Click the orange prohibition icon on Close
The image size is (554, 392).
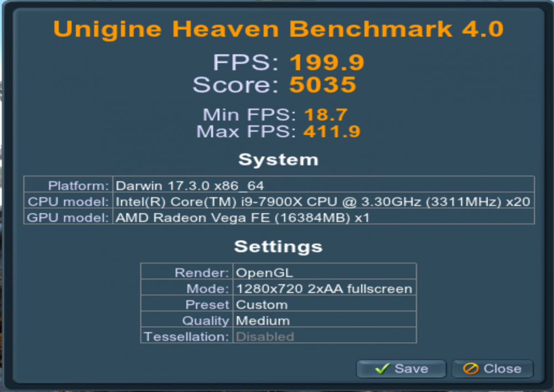click(x=470, y=369)
